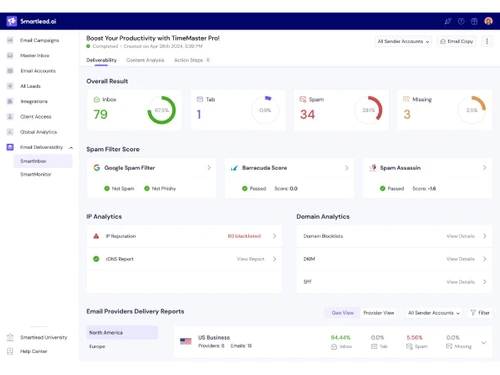Select the Europe region
The width and height of the screenshot is (500, 375).
[97, 347]
